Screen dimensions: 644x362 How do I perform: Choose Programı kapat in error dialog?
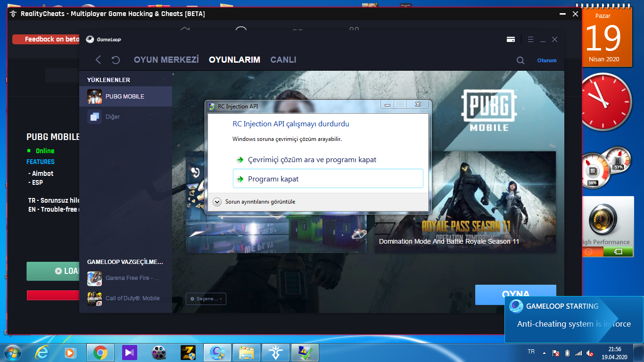pos(328,179)
